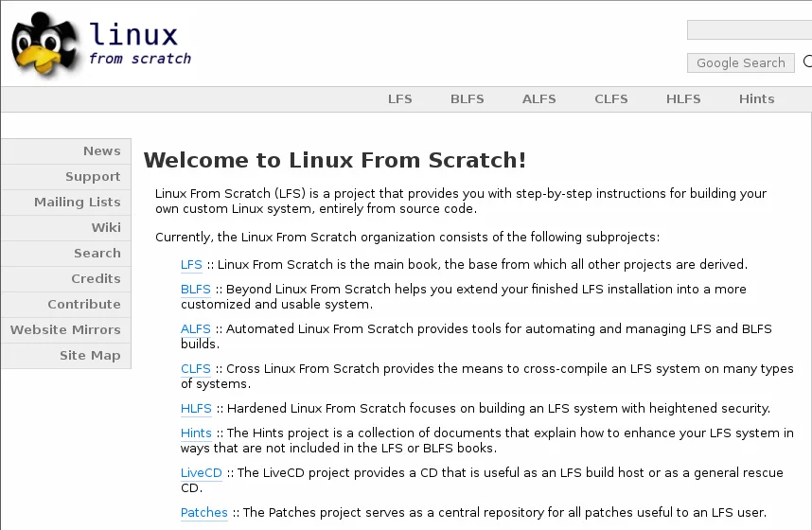Click the paragraph starting 'Linux From Scratch (LFS) is'
The height and width of the screenshot is (530, 812).
click(x=460, y=201)
